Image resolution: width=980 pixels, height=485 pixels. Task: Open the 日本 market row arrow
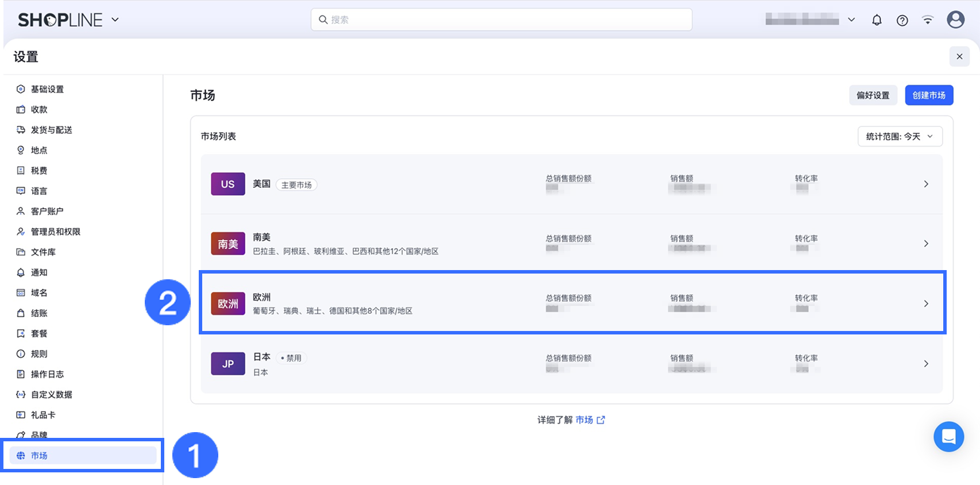(x=926, y=364)
